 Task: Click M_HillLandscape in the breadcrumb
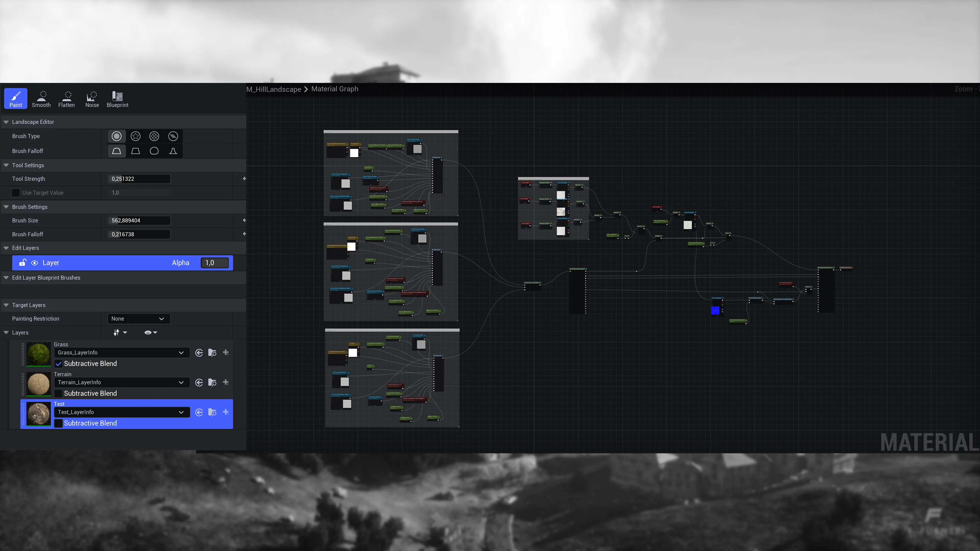274,89
